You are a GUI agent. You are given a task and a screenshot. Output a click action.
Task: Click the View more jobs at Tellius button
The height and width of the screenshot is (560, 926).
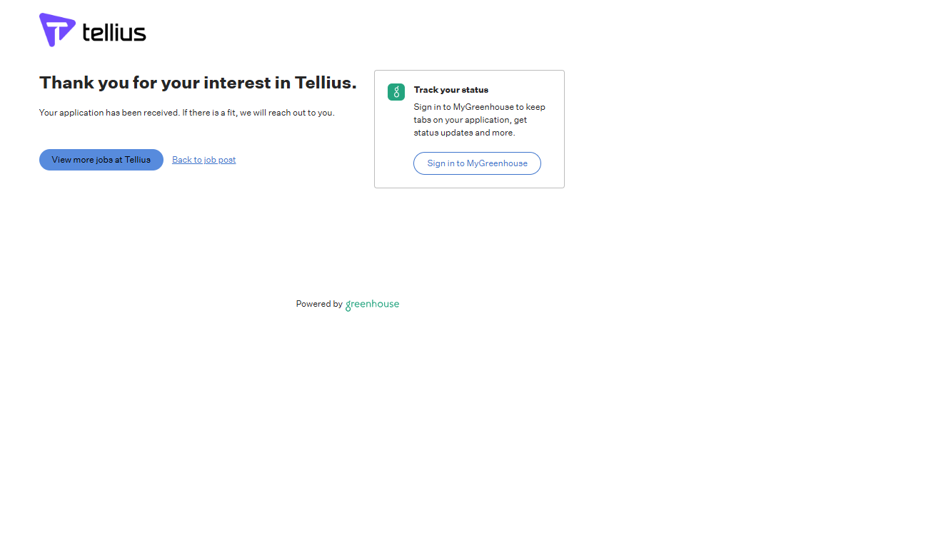tap(101, 160)
